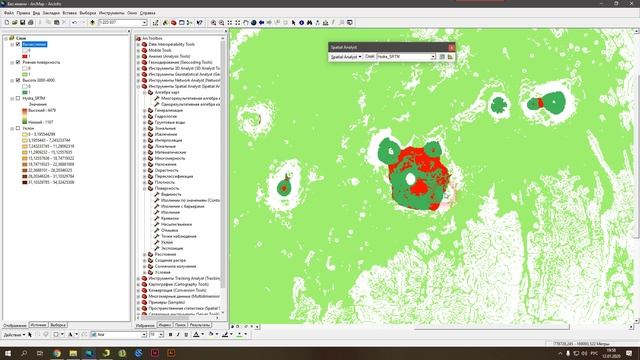Enable the Hydra_SRTM layer checkbox
Image resolution: width=640 pixels, height=360 pixels.
[18, 98]
